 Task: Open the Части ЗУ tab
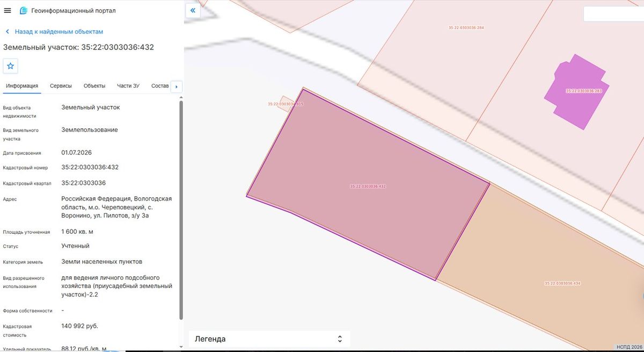click(128, 86)
